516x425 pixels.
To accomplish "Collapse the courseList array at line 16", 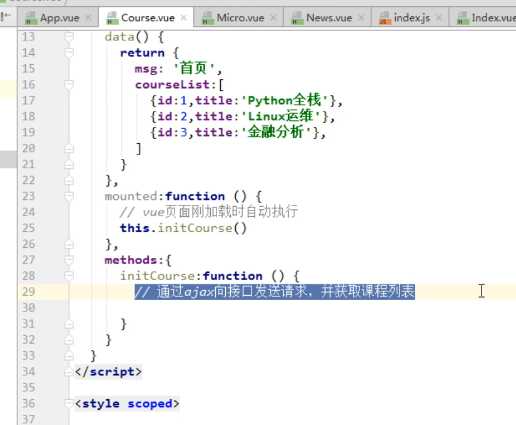I will tap(69, 84).
